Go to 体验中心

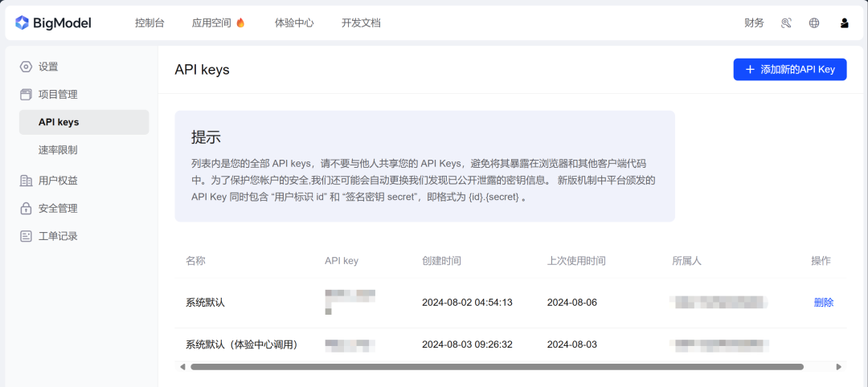tap(294, 22)
